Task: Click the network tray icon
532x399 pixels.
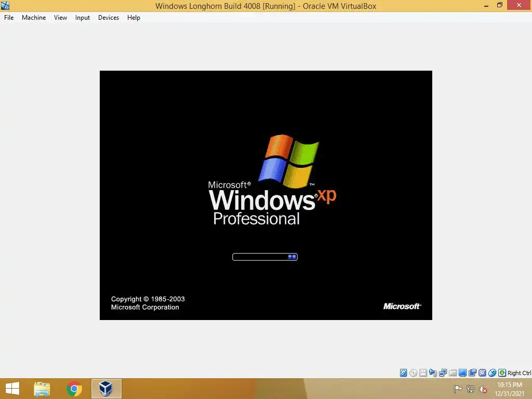Action: [471, 389]
